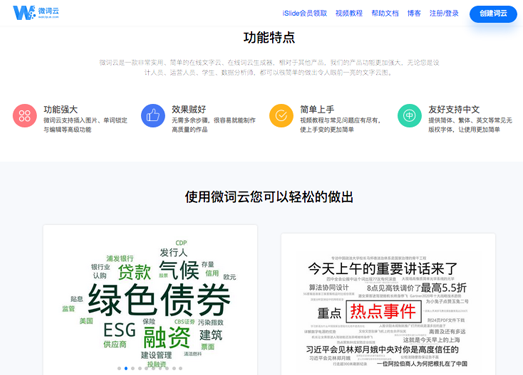Click the blue thumbs-up 效果贼好 icon
This screenshot has height=375, width=523.
153,116
